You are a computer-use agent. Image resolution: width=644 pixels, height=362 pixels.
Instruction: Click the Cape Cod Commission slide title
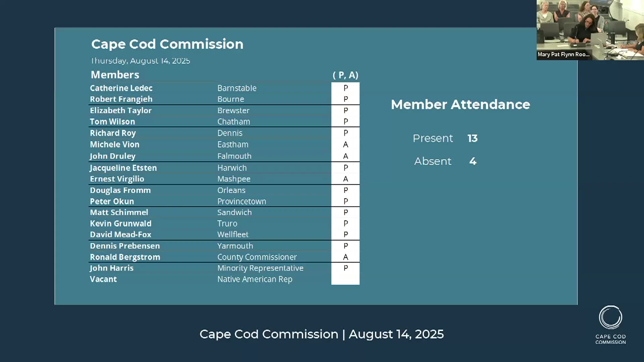(167, 44)
